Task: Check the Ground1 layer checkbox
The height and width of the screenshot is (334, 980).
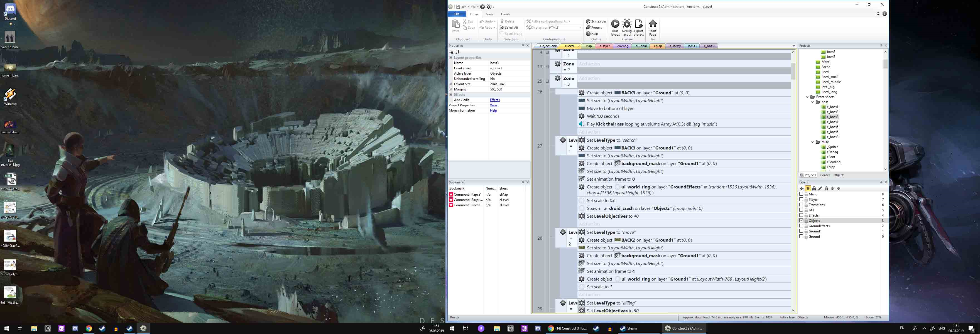Action: pyautogui.click(x=801, y=231)
